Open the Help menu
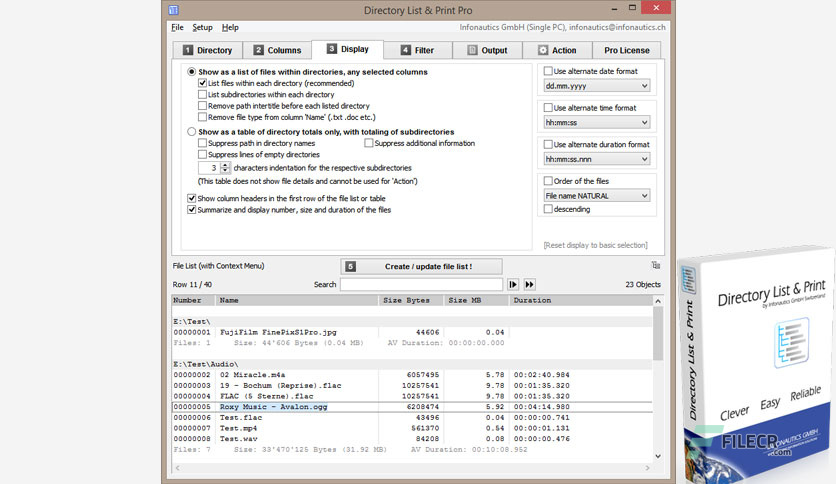Image resolution: width=836 pixels, height=484 pixels. 230,27
